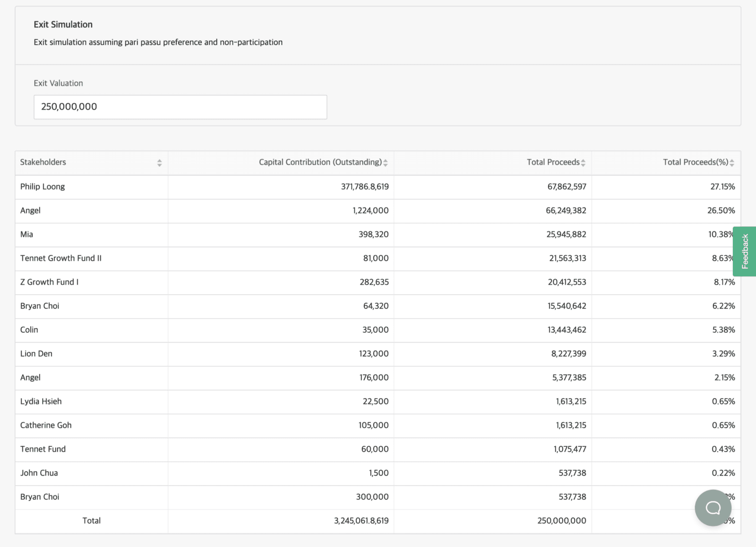Click percentage value 3.29%
756x547 pixels.
pyautogui.click(x=723, y=353)
